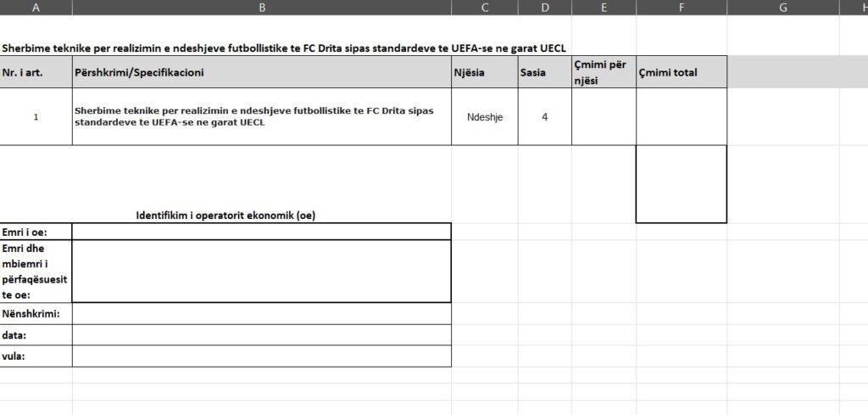This screenshot has height=415, width=868.
Task: Select column B header
Action: coord(261,8)
